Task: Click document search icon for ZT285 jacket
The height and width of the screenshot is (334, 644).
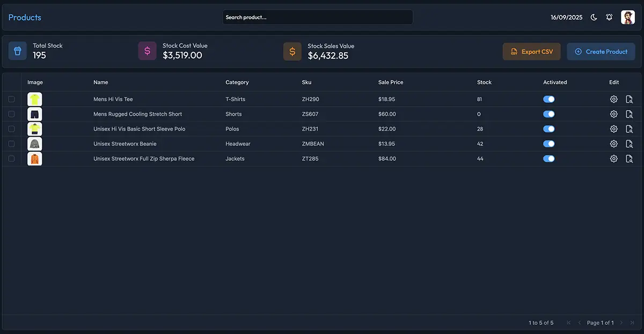Action: point(630,159)
